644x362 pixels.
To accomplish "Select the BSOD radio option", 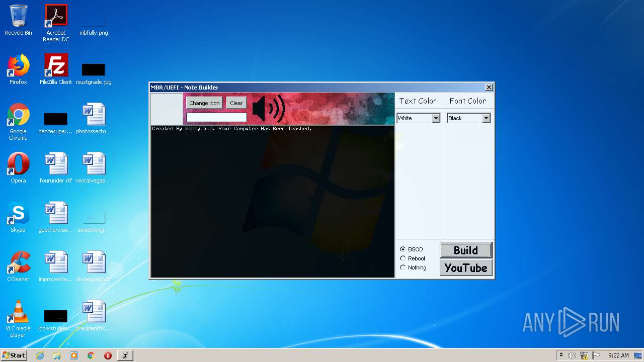I will pyautogui.click(x=412, y=249).
